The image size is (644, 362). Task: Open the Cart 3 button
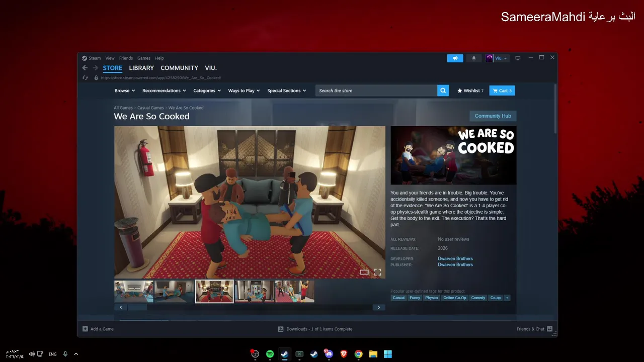pos(502,90)
